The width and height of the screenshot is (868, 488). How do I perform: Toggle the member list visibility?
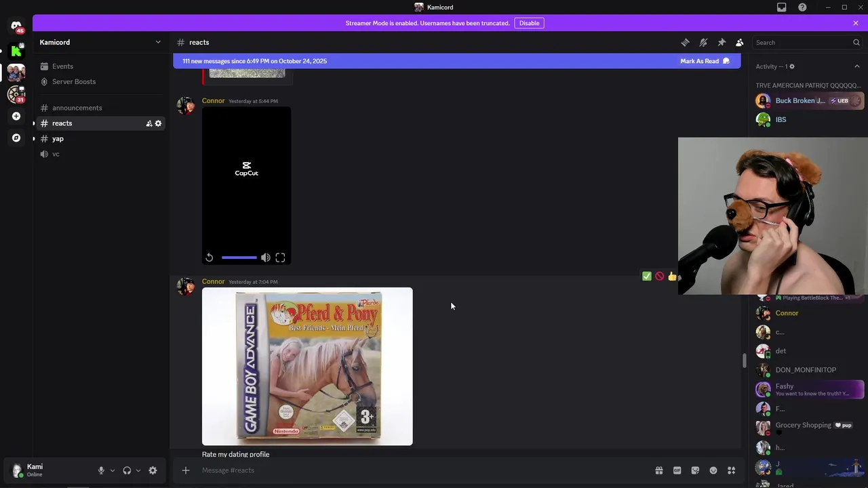740,42
